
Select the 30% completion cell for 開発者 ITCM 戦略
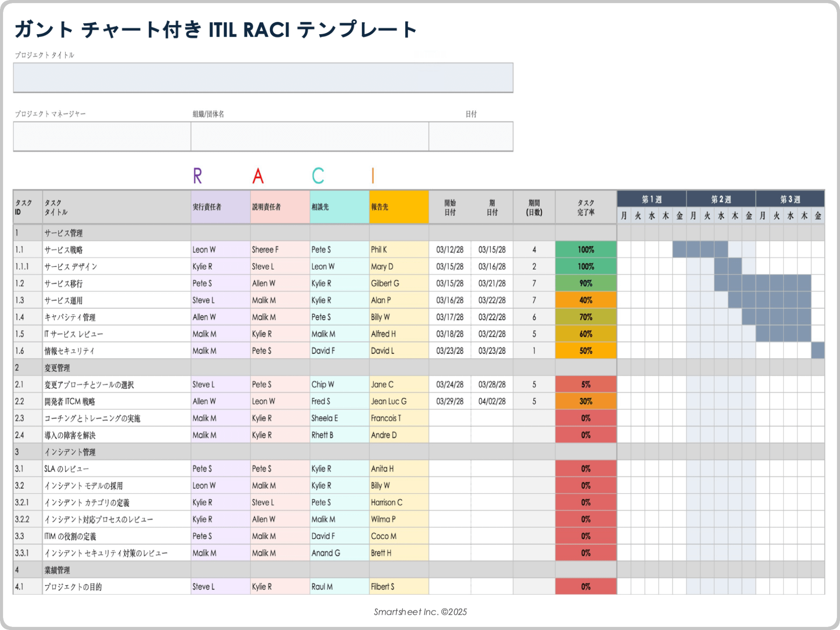(586, 401)
